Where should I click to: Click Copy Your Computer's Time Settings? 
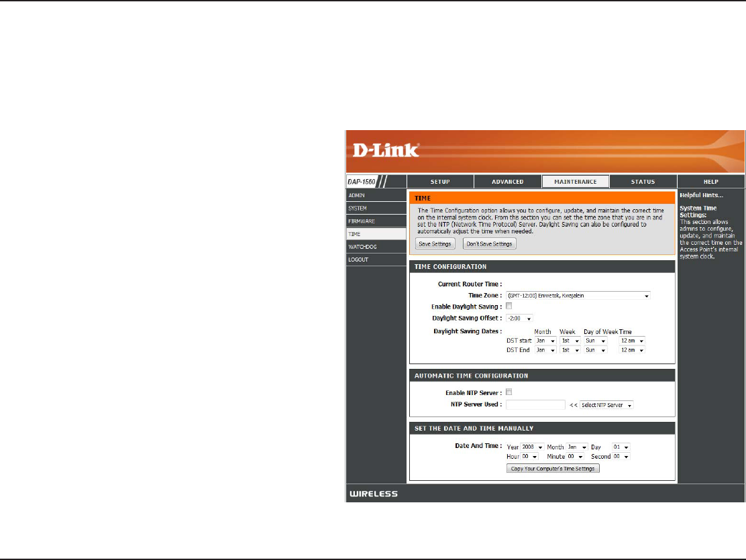553,469
